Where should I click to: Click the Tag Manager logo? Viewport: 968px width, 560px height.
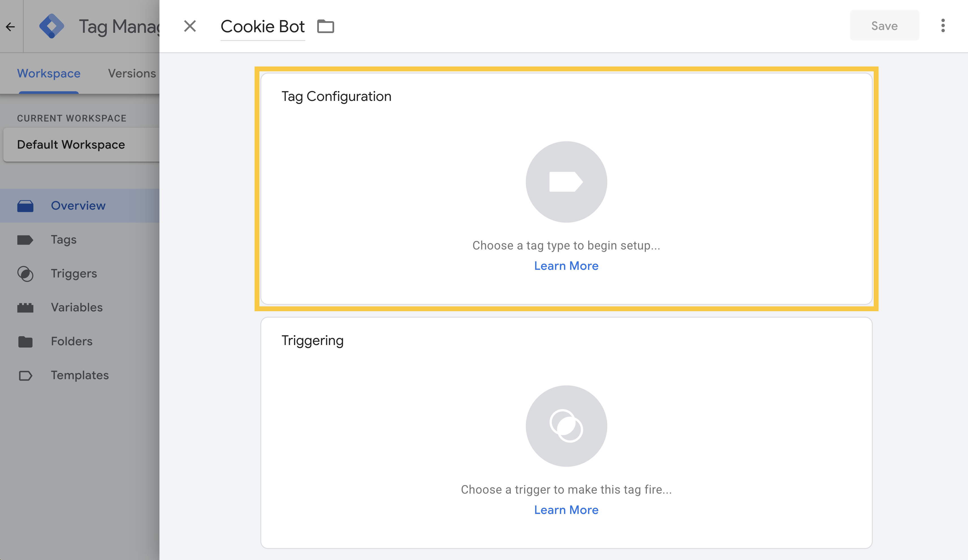(52, 26)
